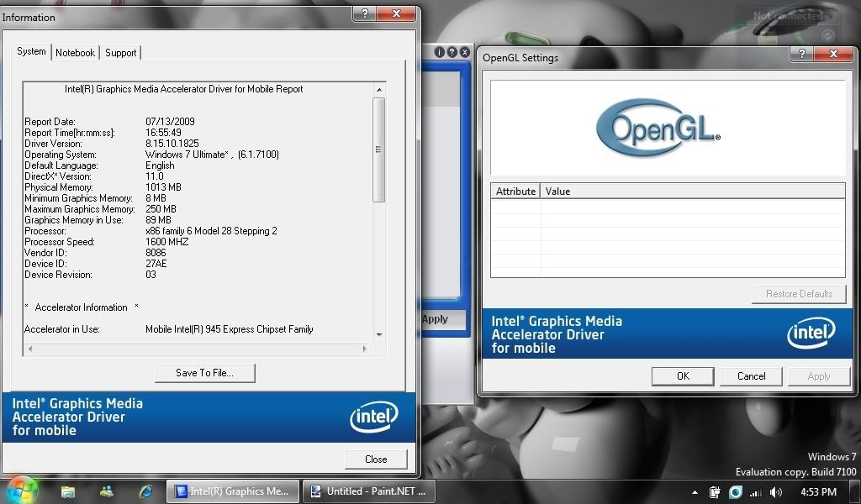Viewport: 861px width, 504px height.
Task: Click the Close button in Information window
Action: [x=376, y=459]
